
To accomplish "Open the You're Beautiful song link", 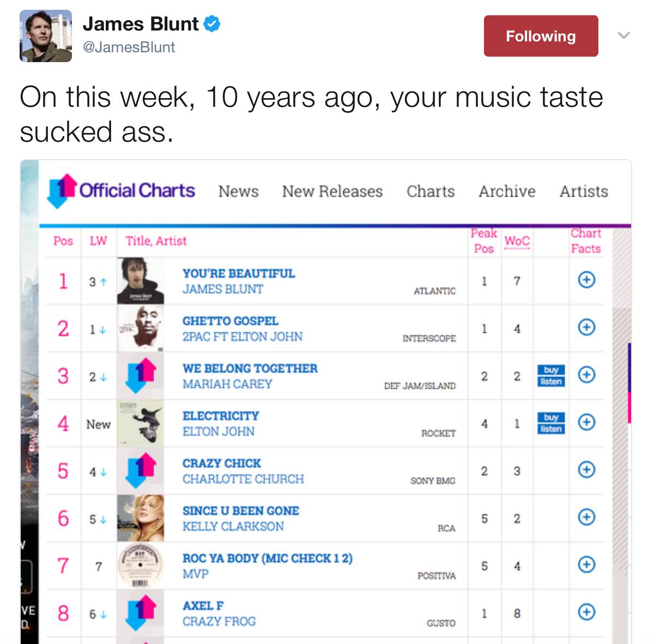I will pyautogui.click(x=239, y=274).
